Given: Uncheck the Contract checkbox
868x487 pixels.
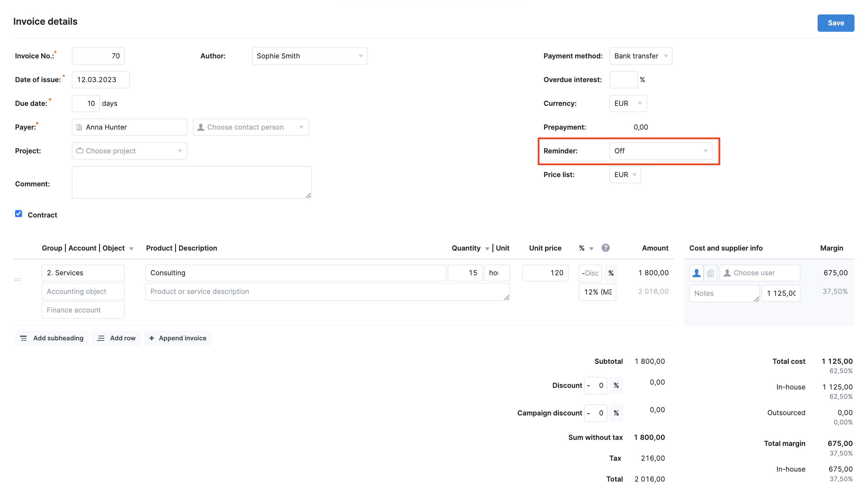Looking at the screenshot, I should pyautogui.click(x=19, y=214).
